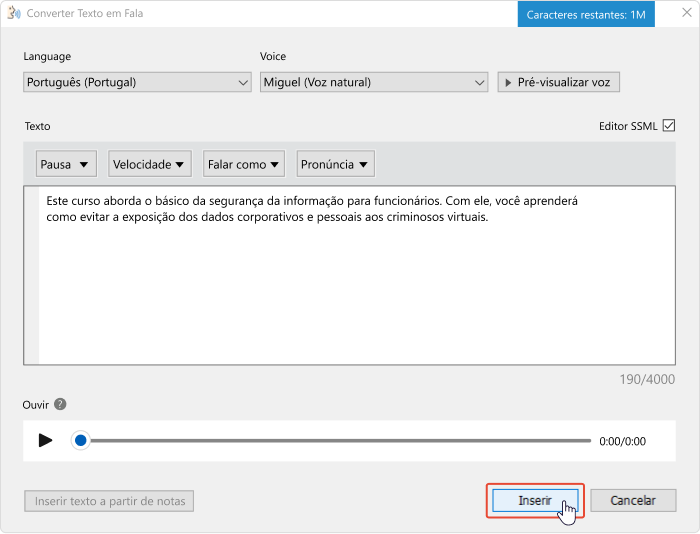The height and width of the screenshot is (534, 700).
Task: Click the play triangle in Pré-visualizar voz
Action: click(508, 83)
